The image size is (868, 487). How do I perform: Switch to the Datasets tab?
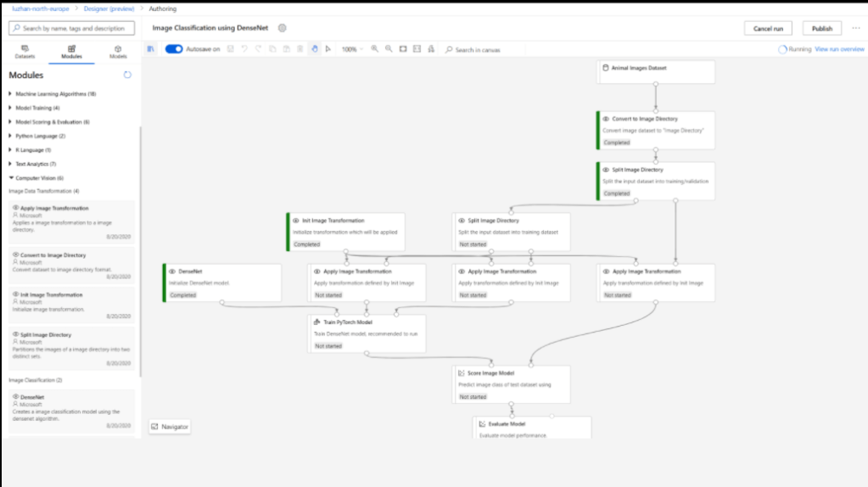(x=25, y=52)
